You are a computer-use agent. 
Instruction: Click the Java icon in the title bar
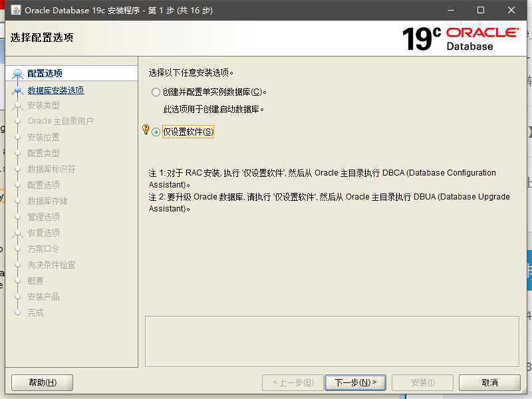point(15,10)
